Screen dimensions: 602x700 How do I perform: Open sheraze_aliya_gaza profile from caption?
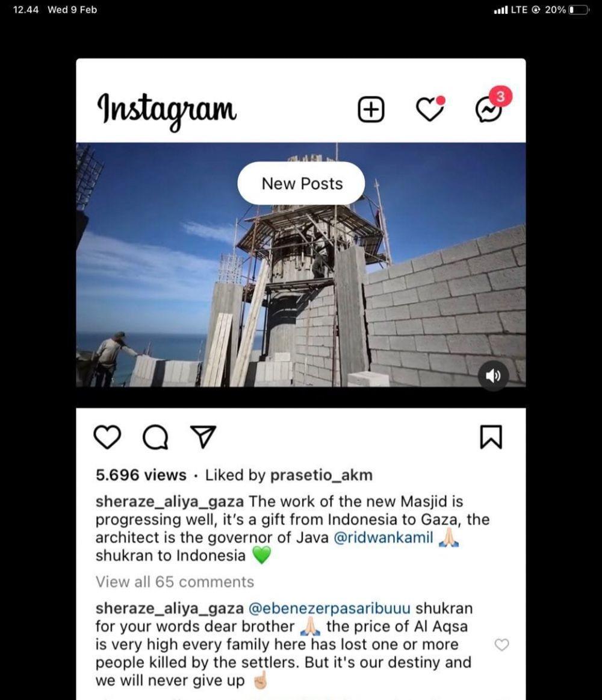170,502
